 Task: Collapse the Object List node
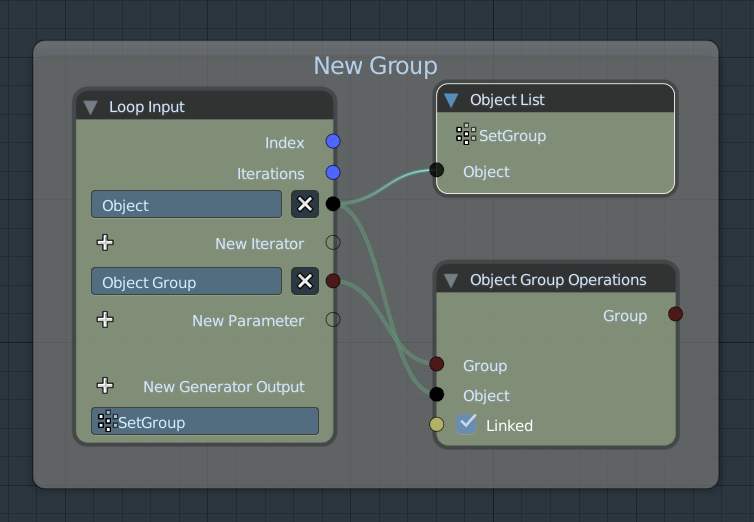coord(451,100)
